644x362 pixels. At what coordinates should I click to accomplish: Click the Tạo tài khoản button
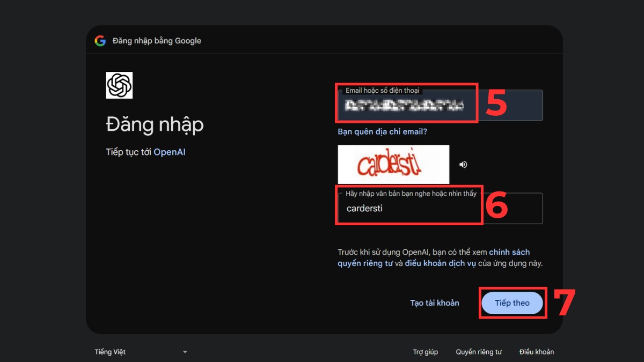(x=435, y=303)
